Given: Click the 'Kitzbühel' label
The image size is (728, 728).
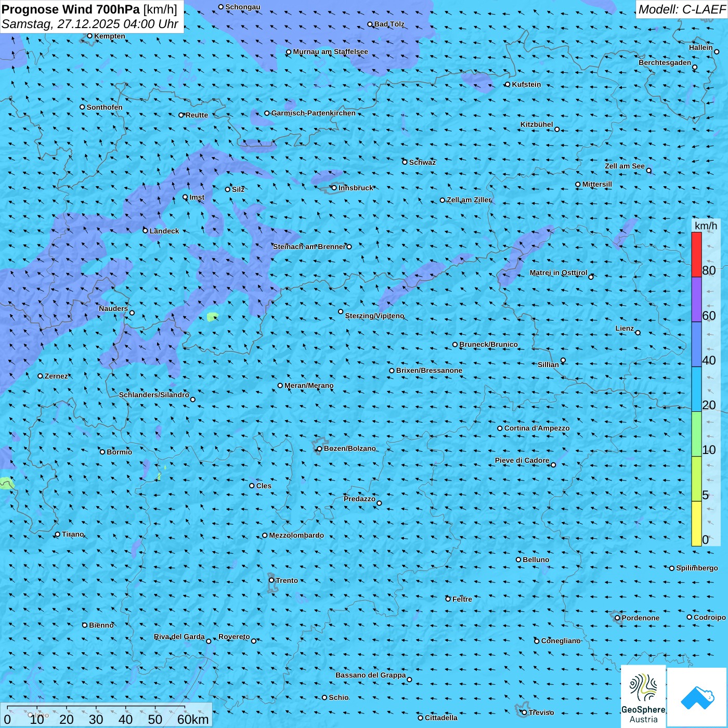Looking at the screenshot, I should click(537, 124).
